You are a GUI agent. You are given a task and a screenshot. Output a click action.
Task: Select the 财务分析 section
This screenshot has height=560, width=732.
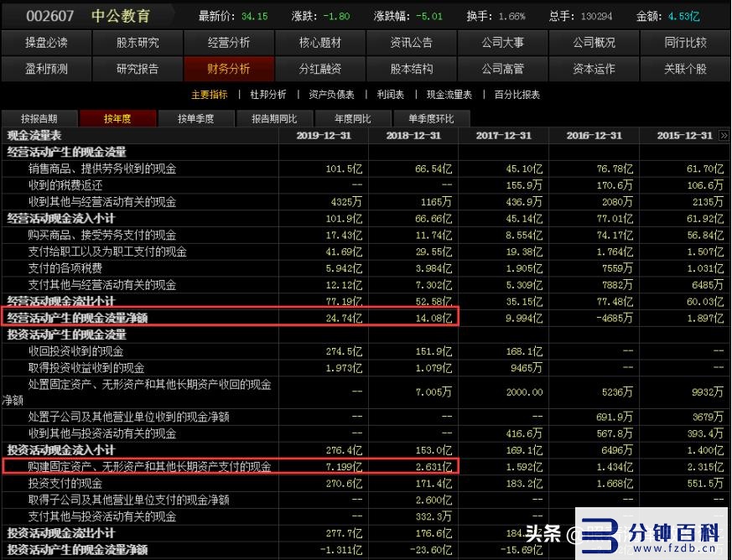click(x=229, y=69)
